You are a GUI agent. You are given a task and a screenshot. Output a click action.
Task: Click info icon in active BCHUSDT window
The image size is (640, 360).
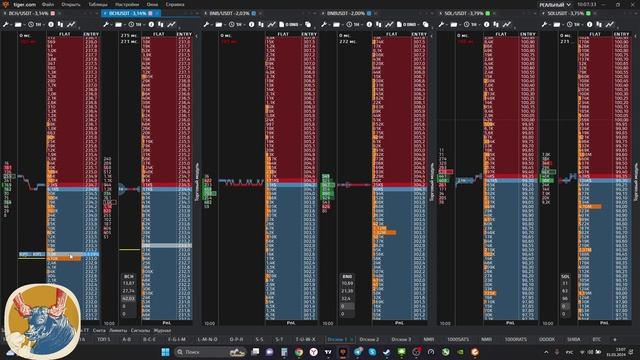tap(151, 24)
